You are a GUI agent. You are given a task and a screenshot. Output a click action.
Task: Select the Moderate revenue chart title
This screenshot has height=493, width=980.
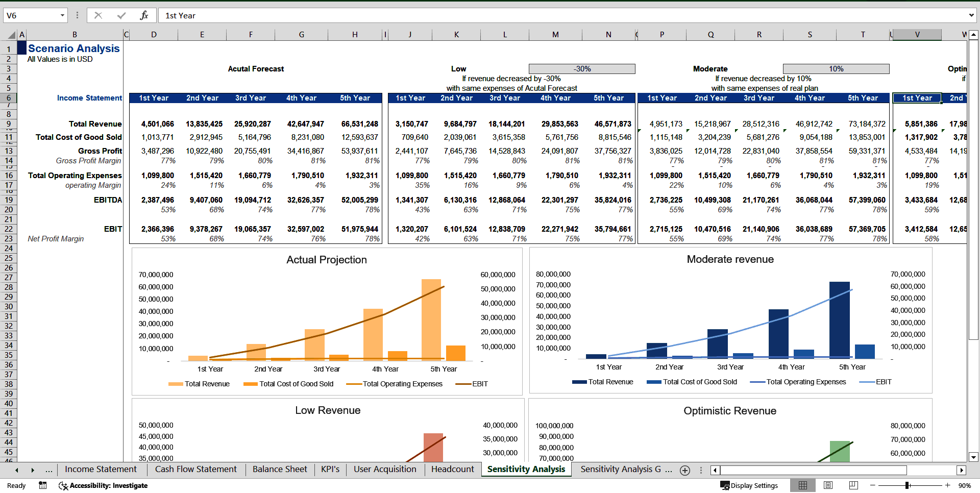coord(730,259)
